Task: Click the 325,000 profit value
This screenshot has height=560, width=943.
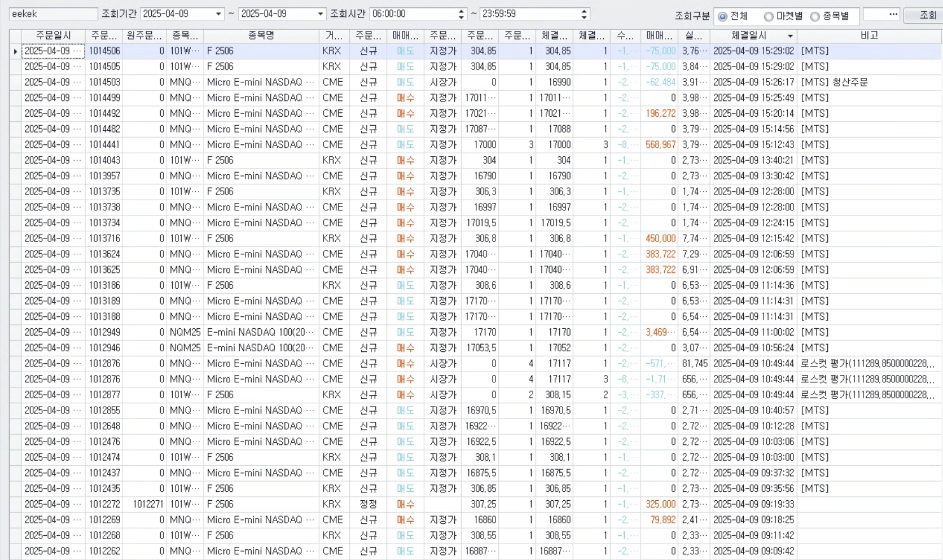Action: click(660, 504)
